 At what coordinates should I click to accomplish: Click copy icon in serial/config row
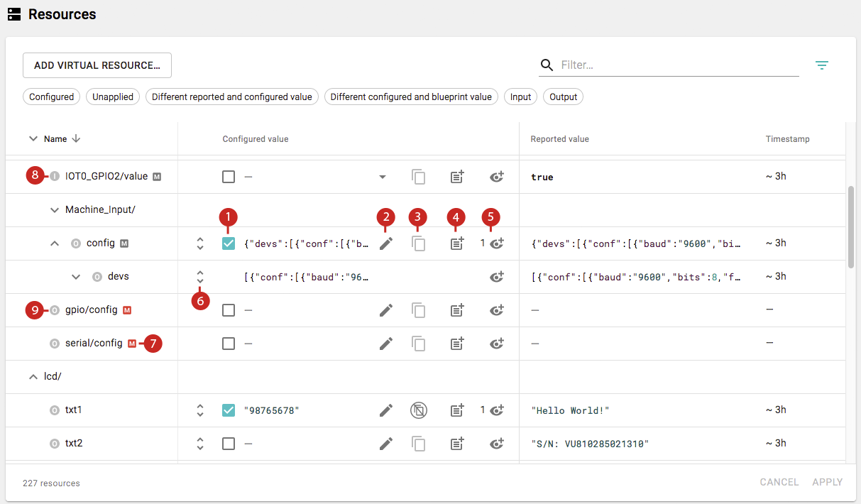click(x=419, y=344)
